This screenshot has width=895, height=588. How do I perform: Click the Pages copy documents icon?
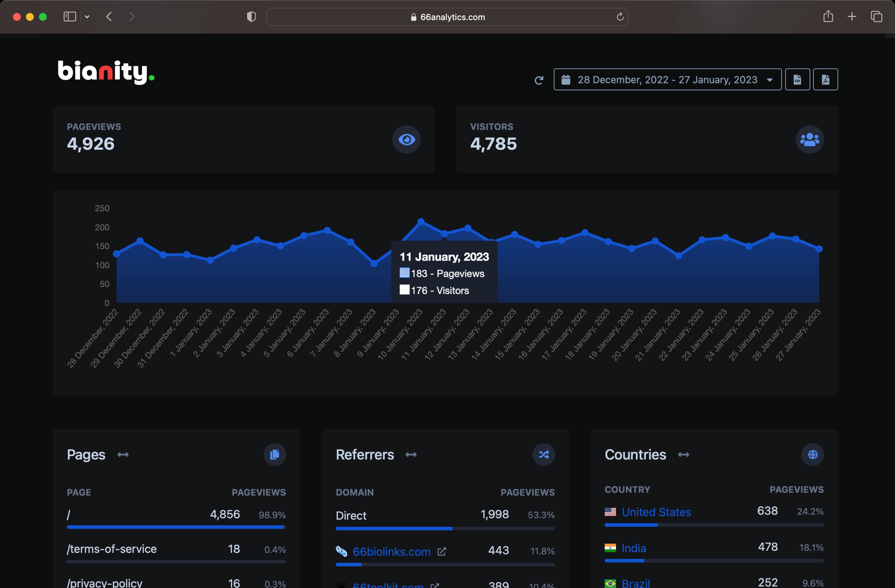click(x=274, y=455)
